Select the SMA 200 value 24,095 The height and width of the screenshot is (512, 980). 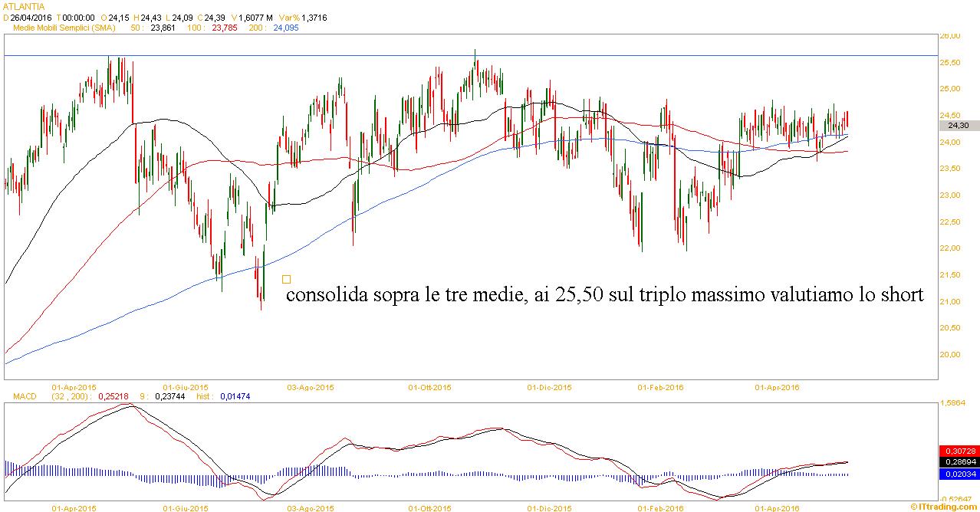click(286, 28)
